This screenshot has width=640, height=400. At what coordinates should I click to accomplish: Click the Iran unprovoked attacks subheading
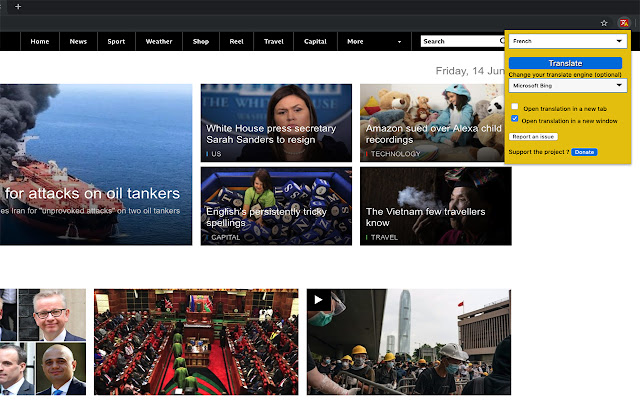point(90,211)
